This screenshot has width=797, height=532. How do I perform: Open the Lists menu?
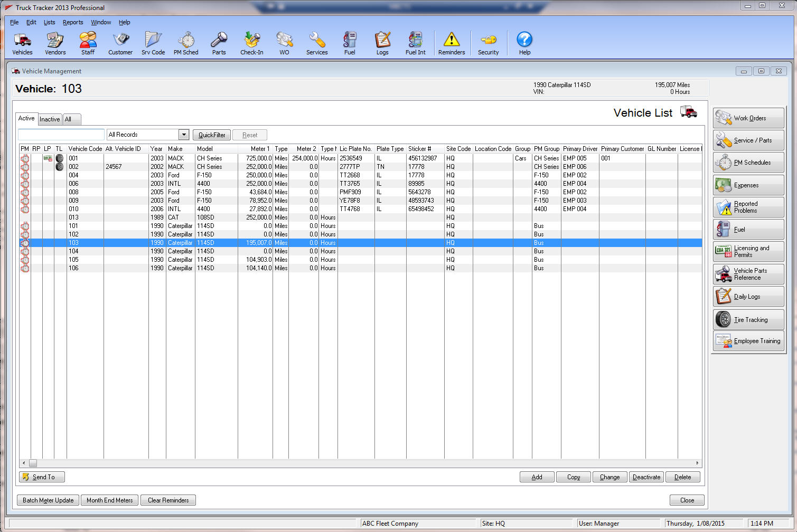pos(49,22)
